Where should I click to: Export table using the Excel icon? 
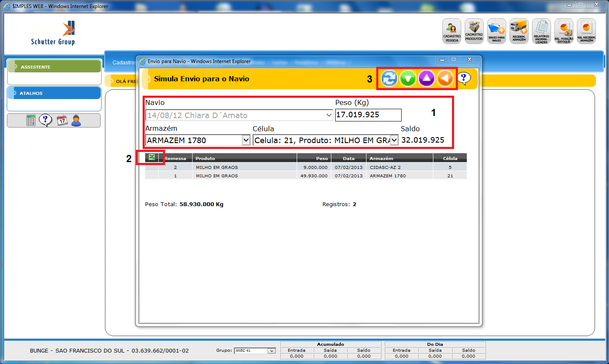[x=151, y=157]
